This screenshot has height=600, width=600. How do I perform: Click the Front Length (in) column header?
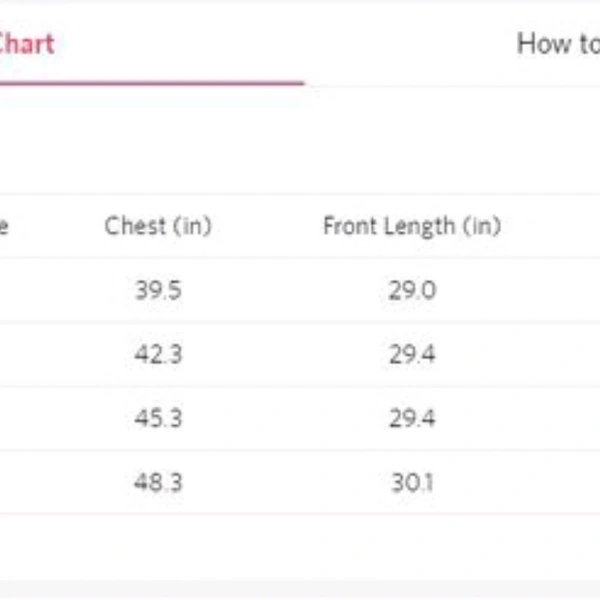tap(411, 226)
